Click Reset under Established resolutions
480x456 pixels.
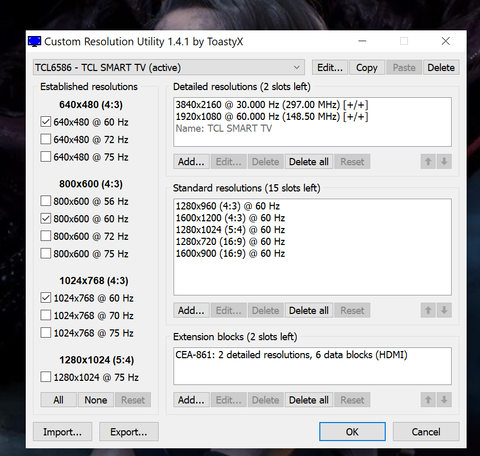click(x=133, y=399)
